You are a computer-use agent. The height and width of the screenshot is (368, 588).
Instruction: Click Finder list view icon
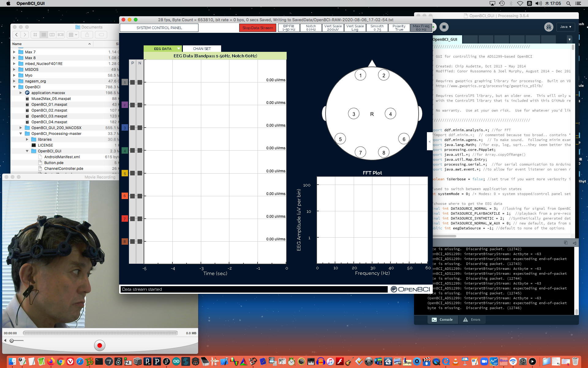coord(44,35)
